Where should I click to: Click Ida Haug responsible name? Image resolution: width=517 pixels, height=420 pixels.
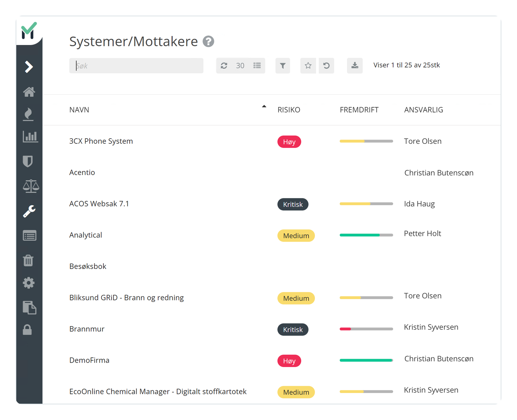(420, 204)
